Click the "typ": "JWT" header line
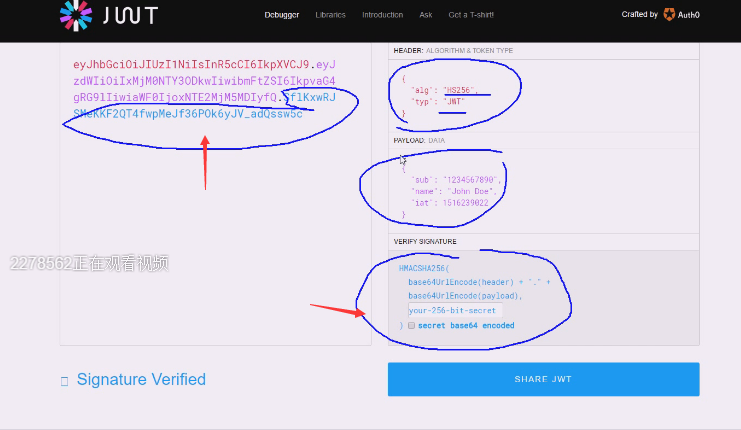Viewport: 741px width, 430px height. pyautogui.click(x=438, y=102)
